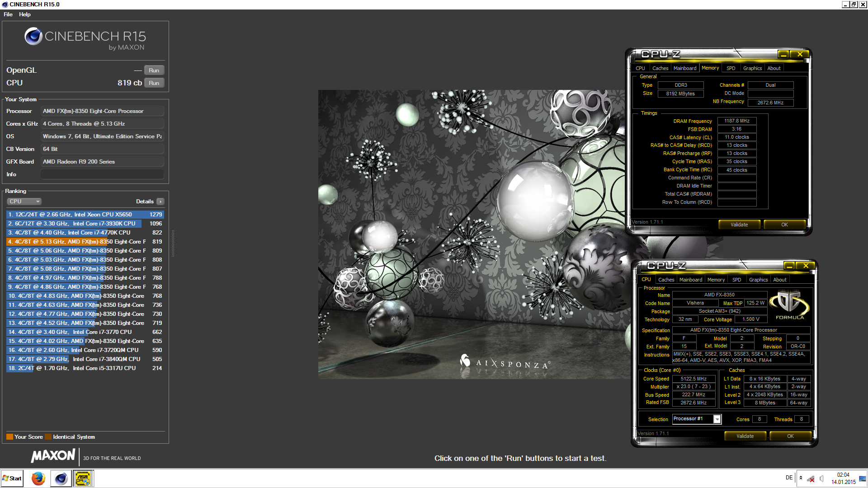Open Caches tab in lower CPU-Z window
The height and width of the screenshot is (488, 868).
[x=666, y=280]
